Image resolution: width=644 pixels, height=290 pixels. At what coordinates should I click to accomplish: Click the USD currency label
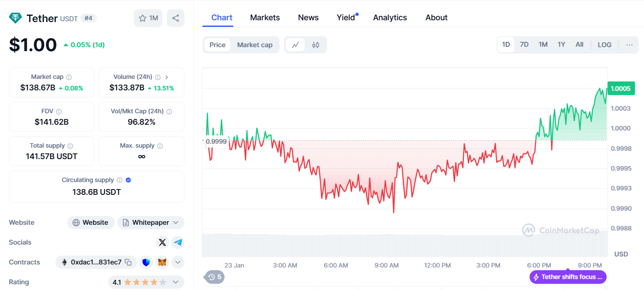[621, 254]
